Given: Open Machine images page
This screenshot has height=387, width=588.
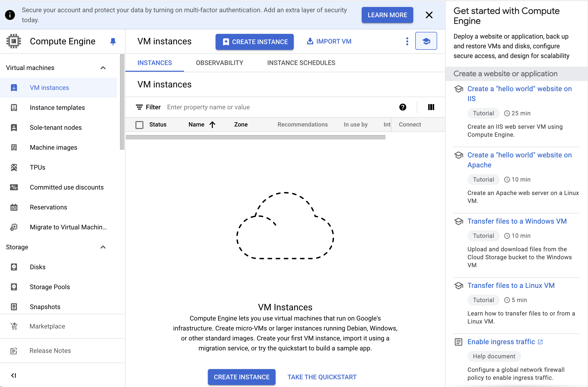Looking at the screenshot, I should coord(59,147).
